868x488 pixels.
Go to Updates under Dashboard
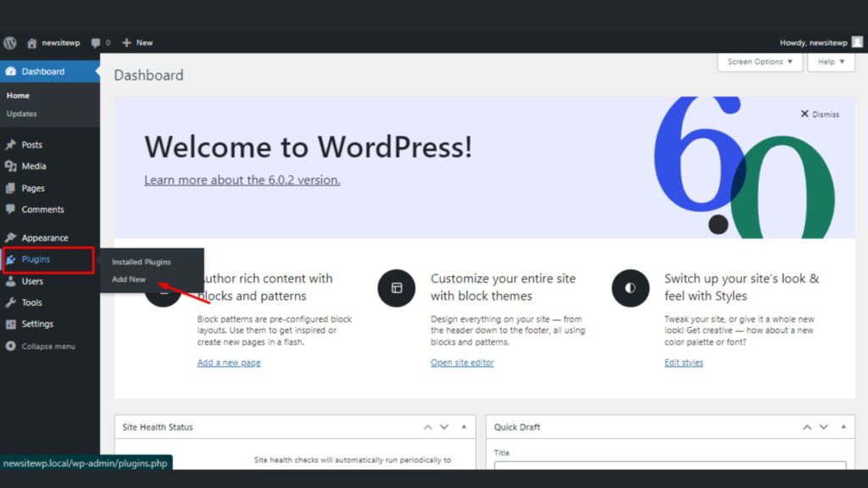click(x=21, y=114)
